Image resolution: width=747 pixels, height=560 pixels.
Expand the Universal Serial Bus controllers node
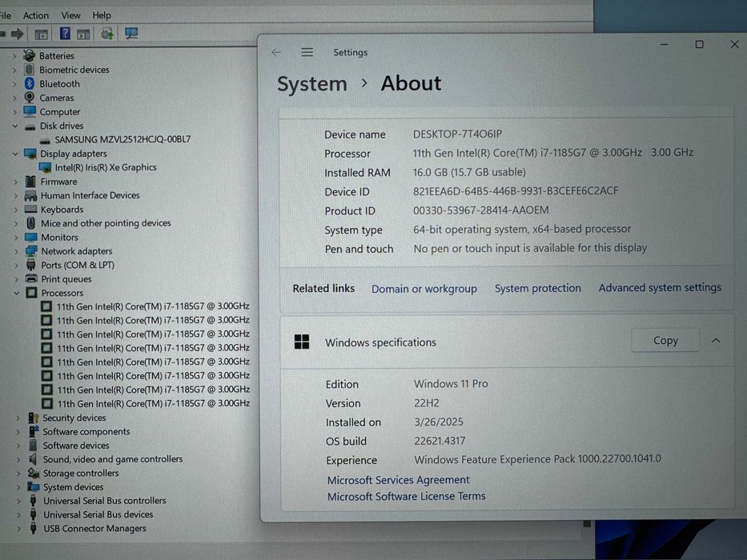point(18,501)
